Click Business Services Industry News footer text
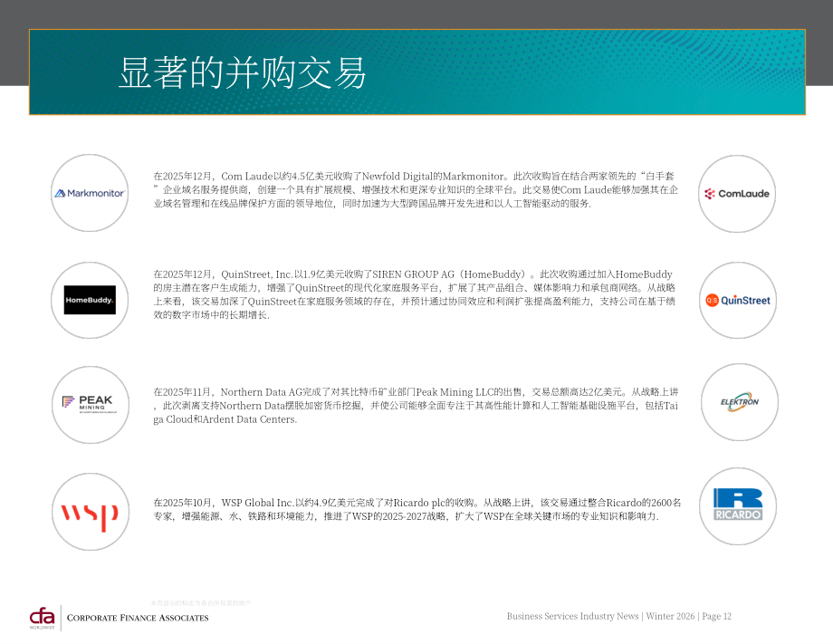Image resolution: width=833 pixels, height=644 pixels. click(572, 616)
